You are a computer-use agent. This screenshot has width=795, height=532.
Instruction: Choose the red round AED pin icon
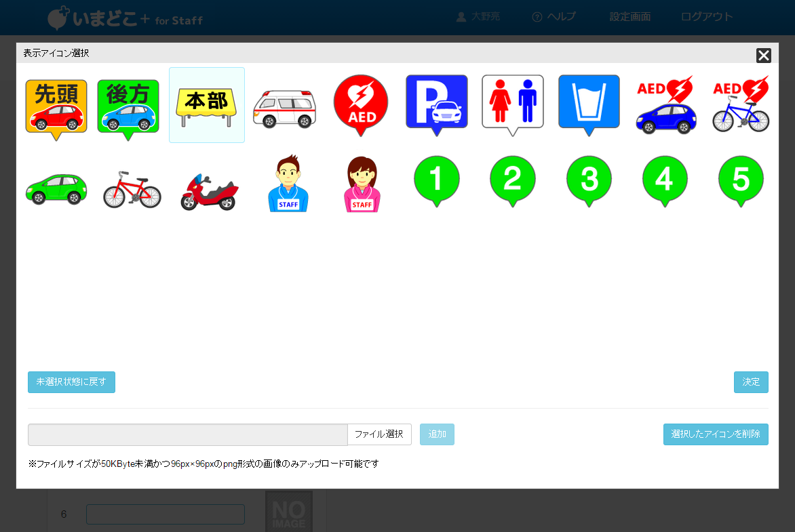click(360, 105)
